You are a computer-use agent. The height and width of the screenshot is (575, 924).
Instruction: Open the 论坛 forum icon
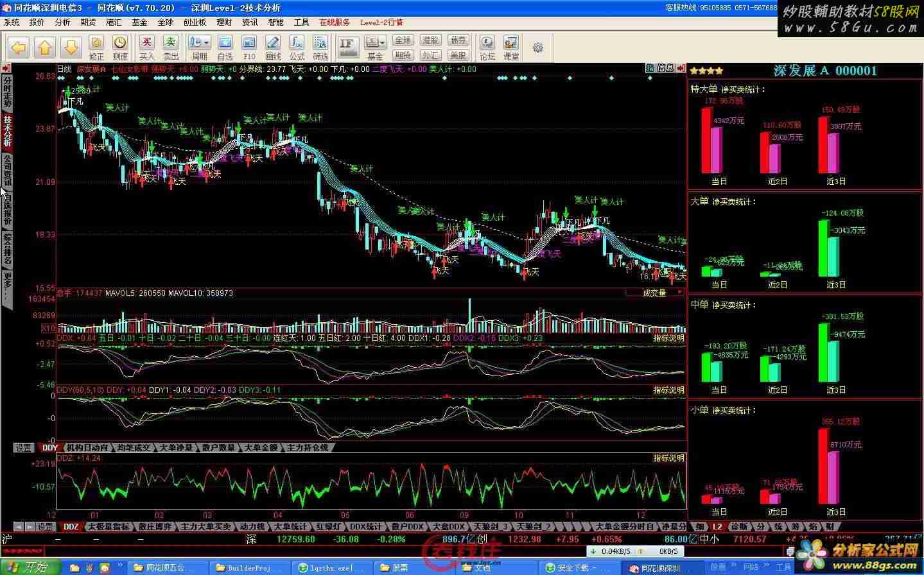point(487,47)
